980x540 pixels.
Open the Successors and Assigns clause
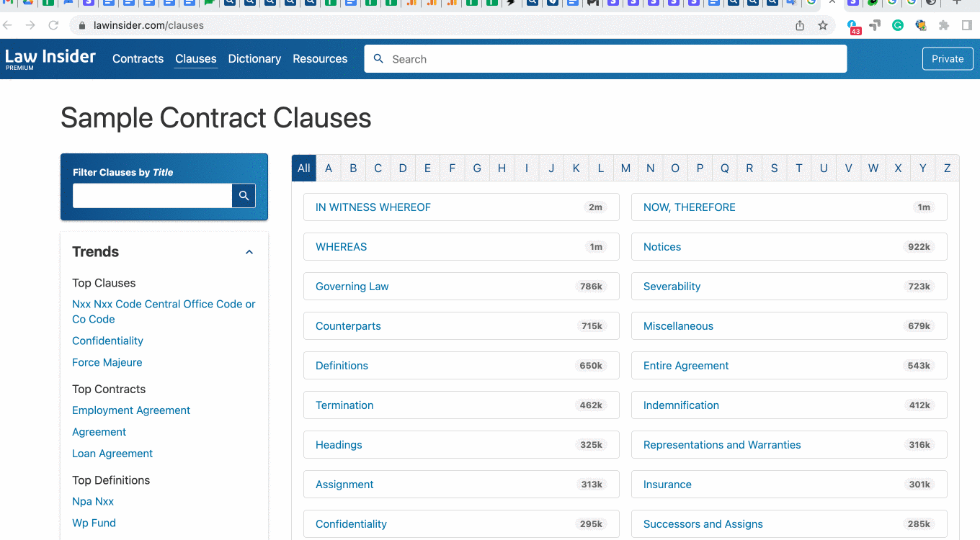(x=789, y=524)
